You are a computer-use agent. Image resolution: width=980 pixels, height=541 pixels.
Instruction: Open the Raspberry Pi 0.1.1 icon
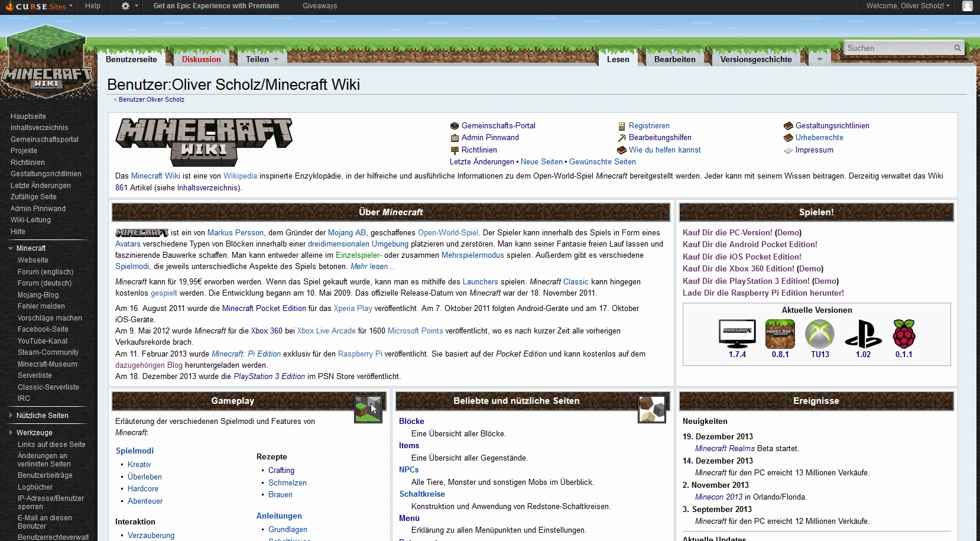(904, 333)
